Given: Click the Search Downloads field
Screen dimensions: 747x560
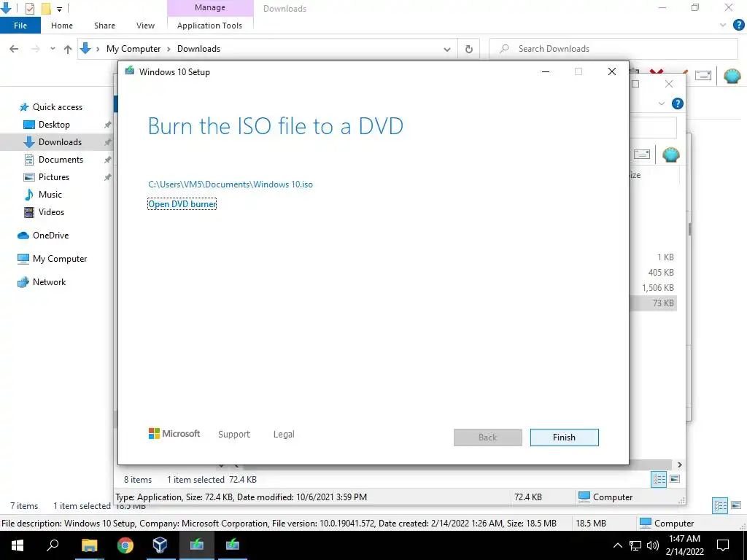Looking at the screenshot, I should pos(613,49).
